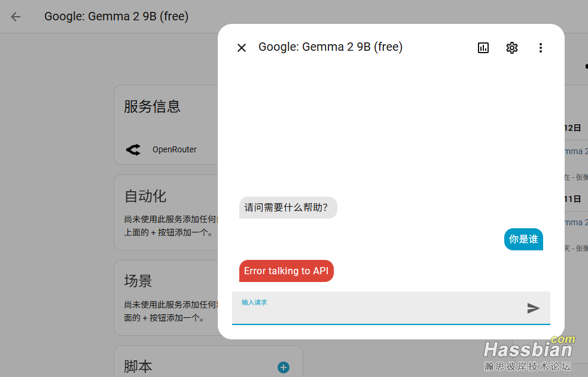
Task: Click the dialog title Google: Gemma 2 9B (free)
Action: coord(330,47)
